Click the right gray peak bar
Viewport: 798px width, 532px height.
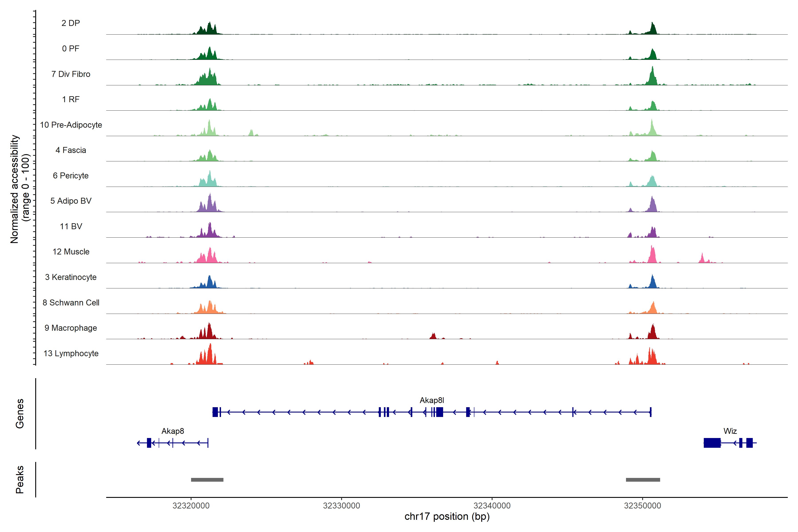click(643, 480)
